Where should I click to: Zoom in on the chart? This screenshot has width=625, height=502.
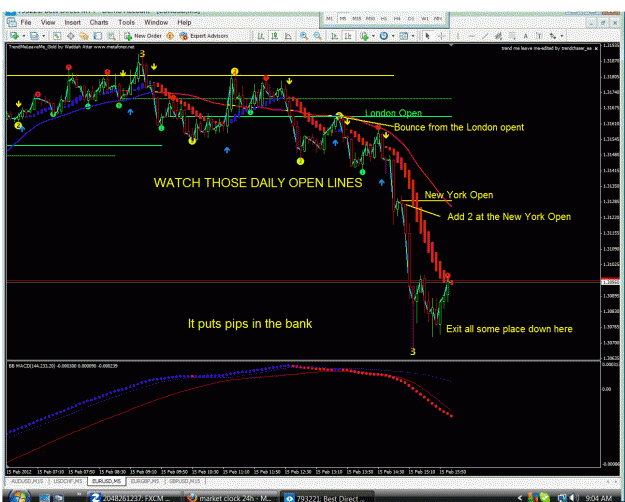304,36
